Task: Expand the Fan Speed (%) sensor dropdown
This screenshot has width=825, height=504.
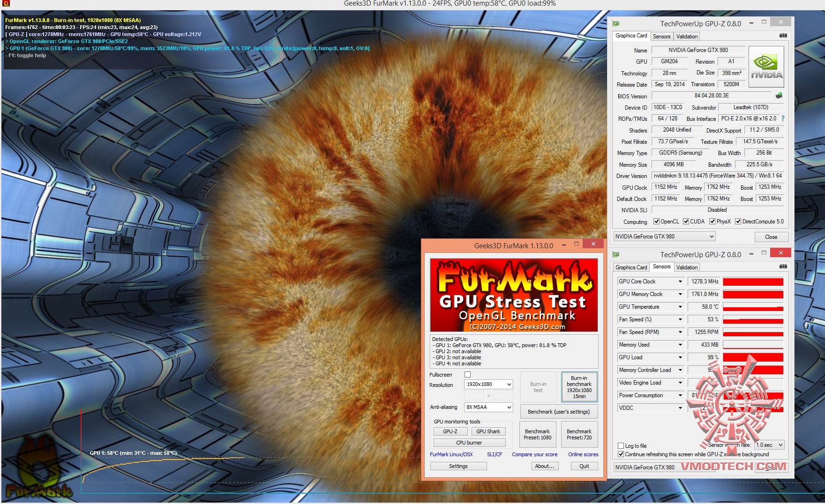Action: pos(680,319)
